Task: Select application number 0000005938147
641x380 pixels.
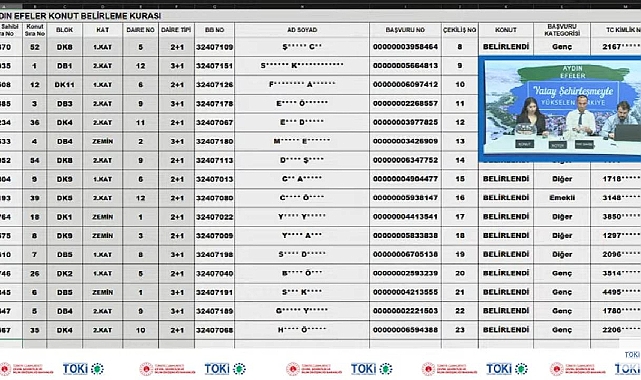Action: [x=405, y=198]
